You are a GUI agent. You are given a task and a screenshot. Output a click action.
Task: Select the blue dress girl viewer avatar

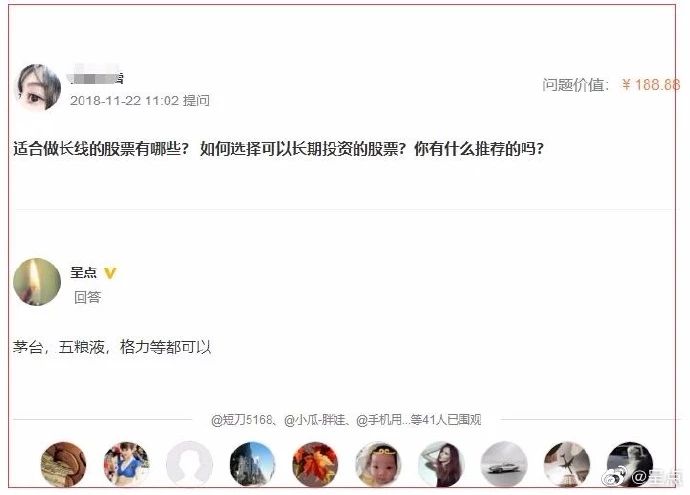click(x=126, y=465)
